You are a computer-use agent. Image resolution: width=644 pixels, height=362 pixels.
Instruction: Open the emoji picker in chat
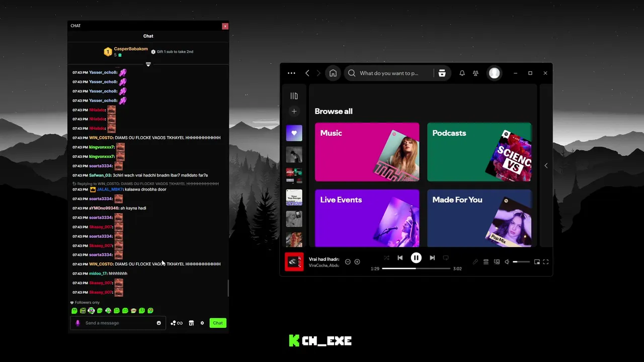159,323
